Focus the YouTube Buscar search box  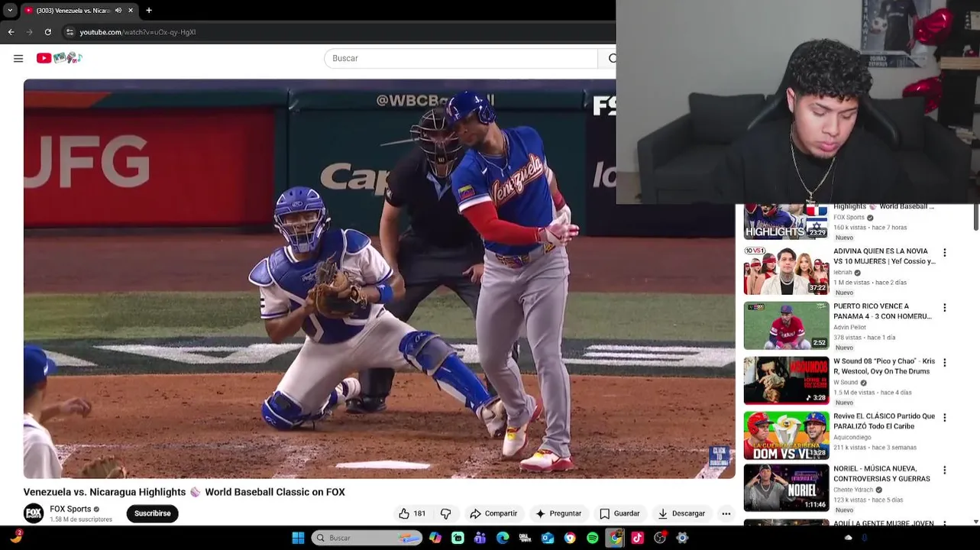pyautogui.click(x=461, y=58)
